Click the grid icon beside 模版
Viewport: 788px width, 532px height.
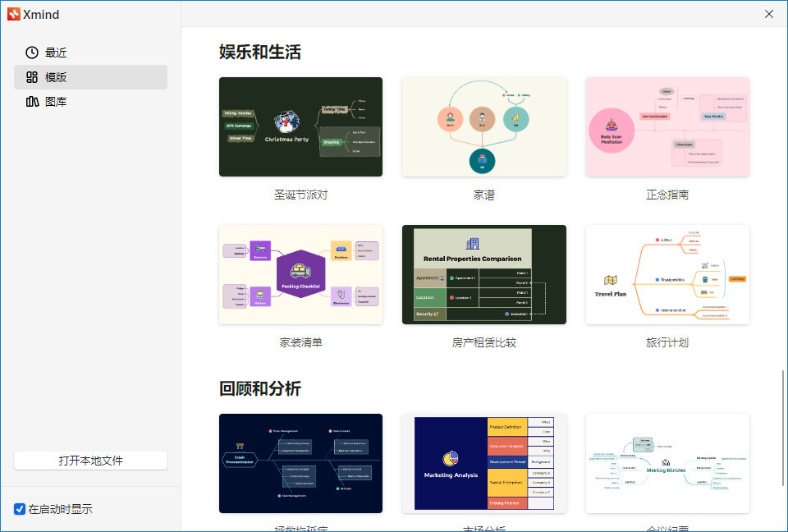click(32, 77)
